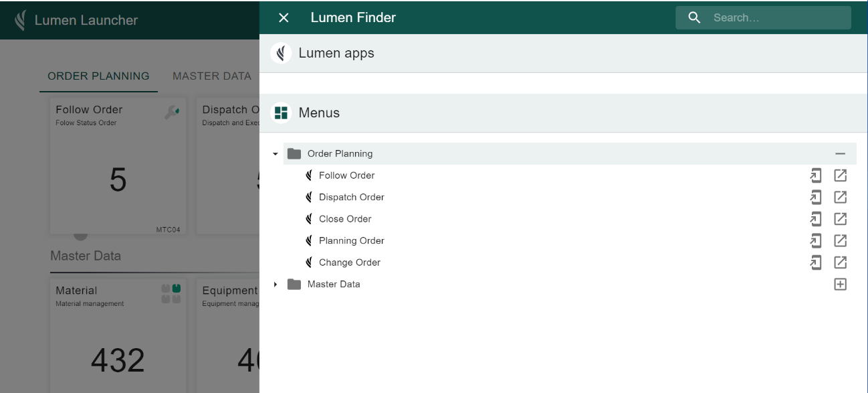Collapse Order Planning with the minus icon
This screenshot has width=868, height=393.
click(x=840, y=154)
